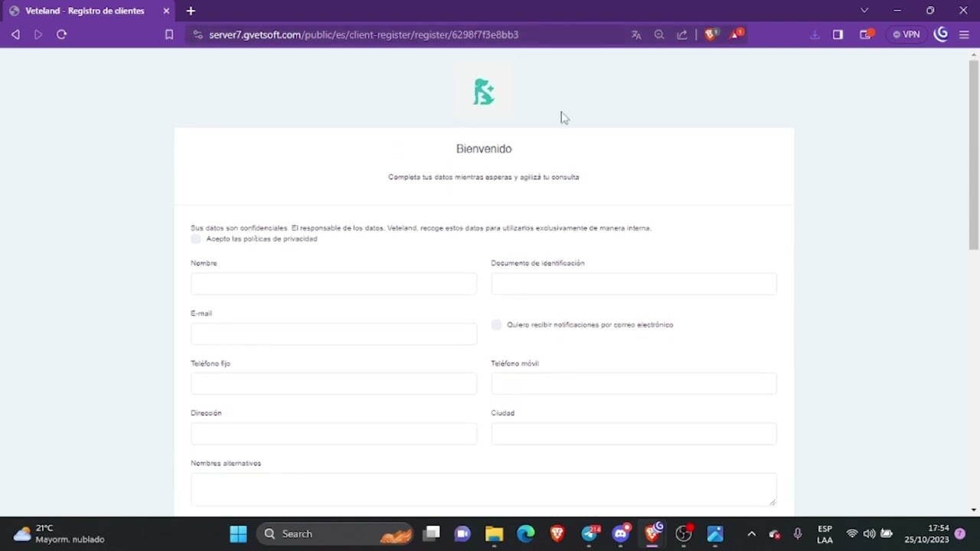Screen dimensions: 980x551
Task: Click the Ciudad input field
Action: click(634, 434)
